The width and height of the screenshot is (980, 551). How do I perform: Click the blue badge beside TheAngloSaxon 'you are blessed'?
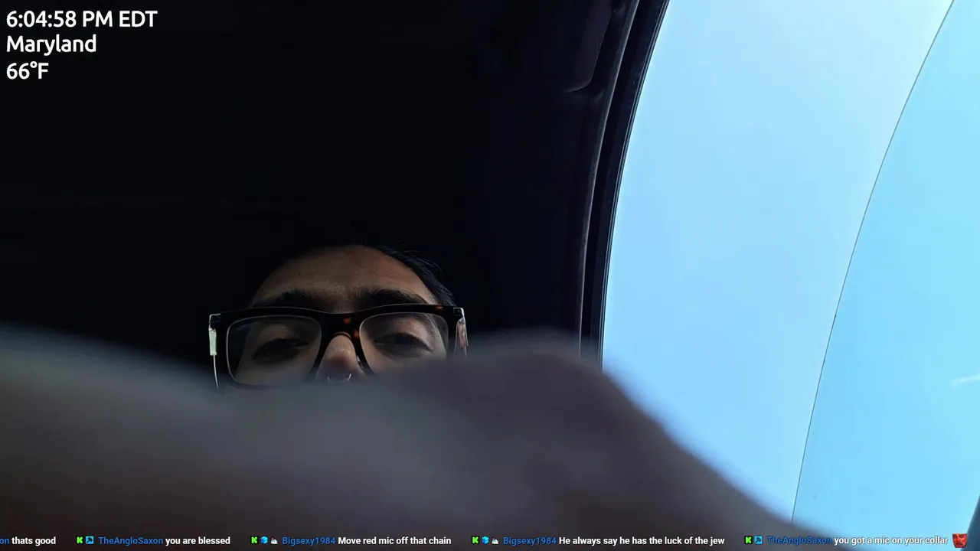[x=90, y=540]
